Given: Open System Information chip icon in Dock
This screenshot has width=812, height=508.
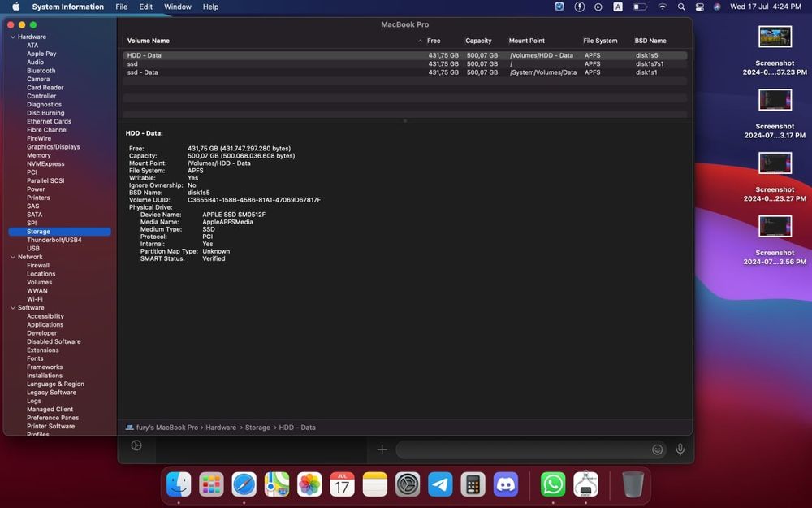Looking at the screenshot, I should (x=585, y=485).
